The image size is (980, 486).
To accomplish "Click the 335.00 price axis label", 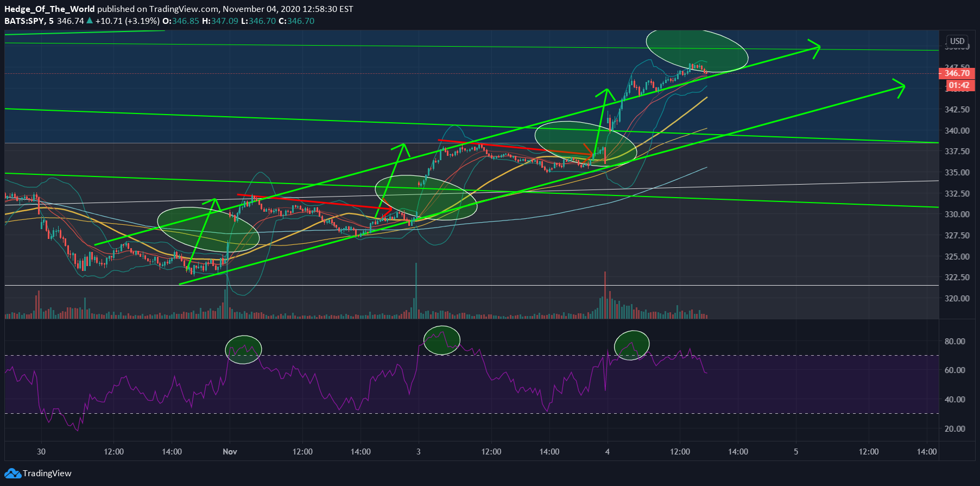I will point(957,172).
